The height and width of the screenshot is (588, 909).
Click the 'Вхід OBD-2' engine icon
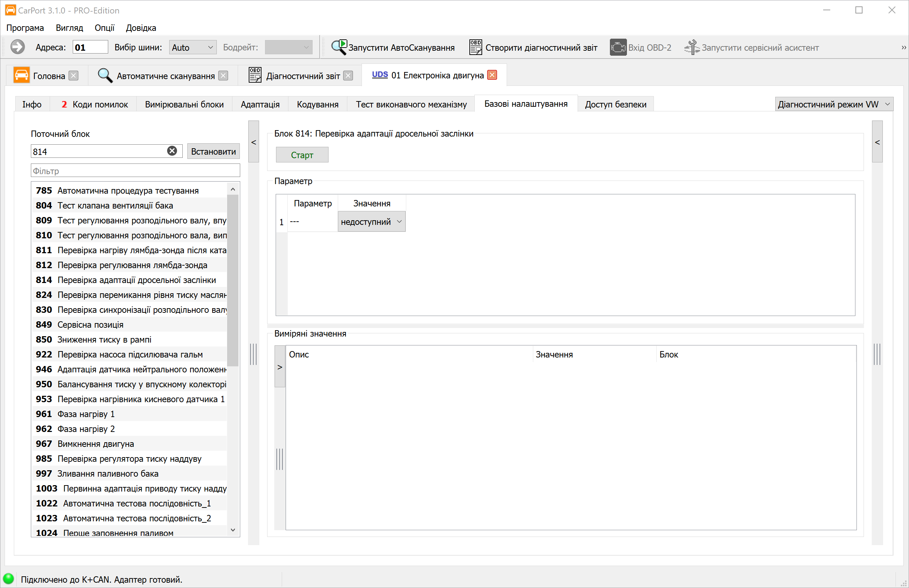(x=618, y=48)
